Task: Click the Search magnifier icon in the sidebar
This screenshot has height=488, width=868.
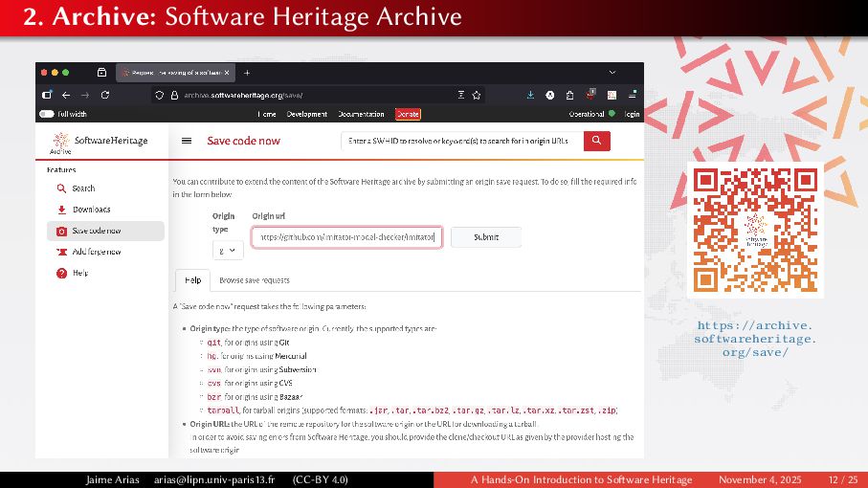Action: point(61,189)
